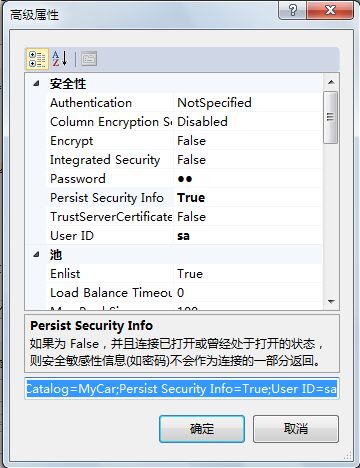Image resolution: width=360 pixels, height=468 pixels.
Task: Sort properties alphabetically with A-Z icon
Action: [60, 59]
